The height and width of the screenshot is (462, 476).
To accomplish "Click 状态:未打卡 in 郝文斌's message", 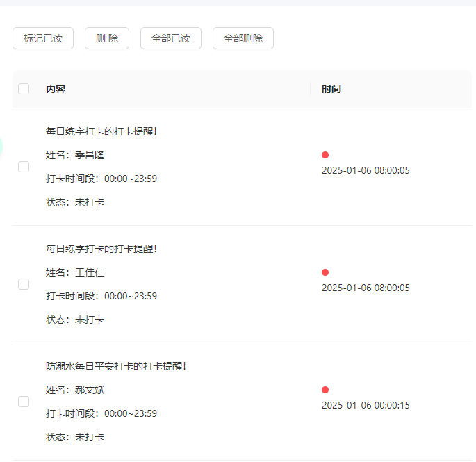I will pos(75,437).
